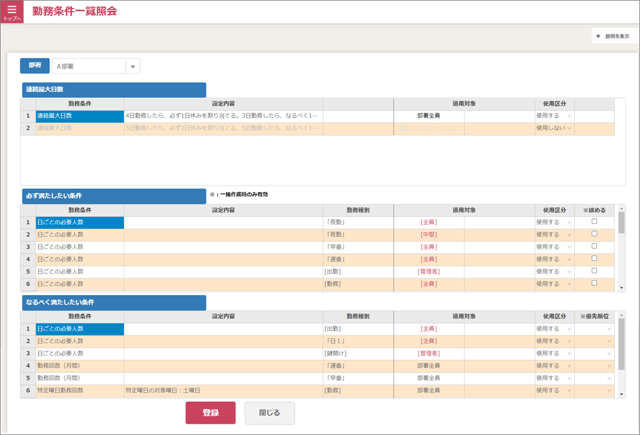Viewport: 640px width, 435px height.
Task: Open the 部署 dropdown arrow
Action: (x=133, y=67)
